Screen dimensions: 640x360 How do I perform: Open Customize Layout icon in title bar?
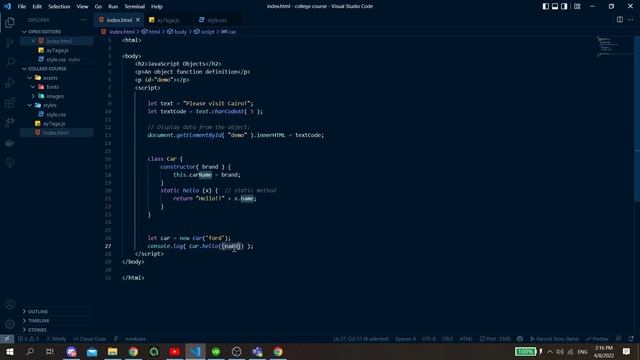577,6
